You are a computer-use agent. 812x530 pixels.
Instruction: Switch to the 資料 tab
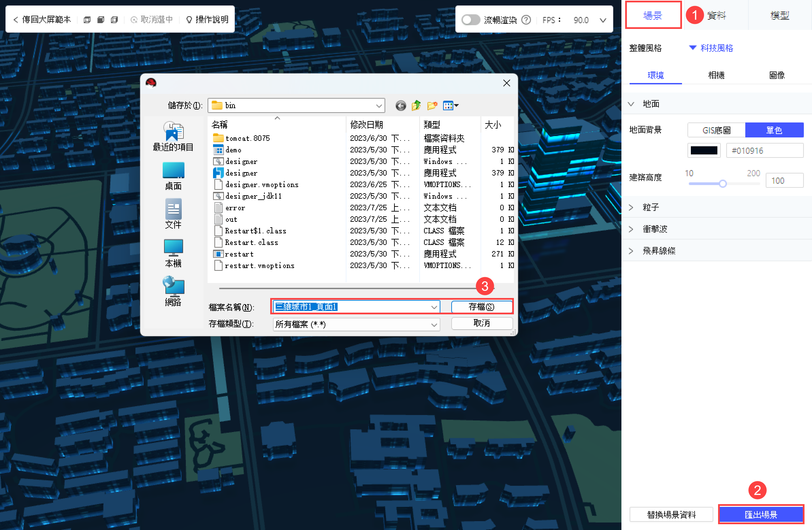[716, 15]
